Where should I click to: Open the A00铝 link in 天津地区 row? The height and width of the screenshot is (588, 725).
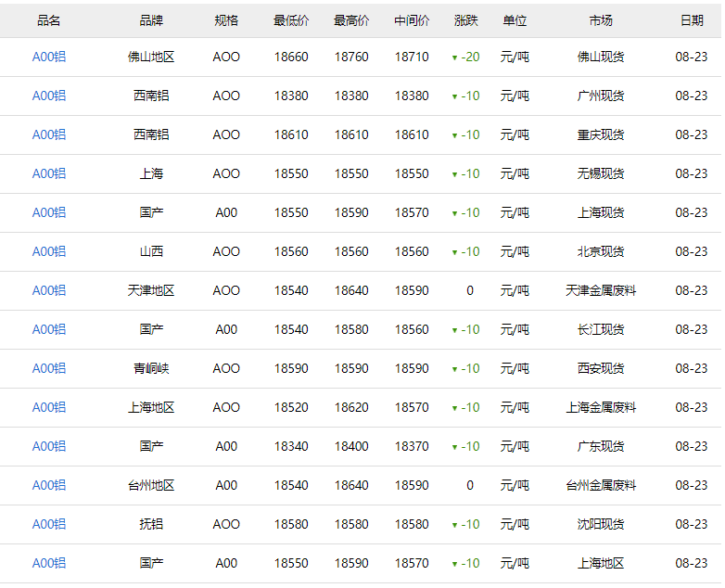[49, 290]
